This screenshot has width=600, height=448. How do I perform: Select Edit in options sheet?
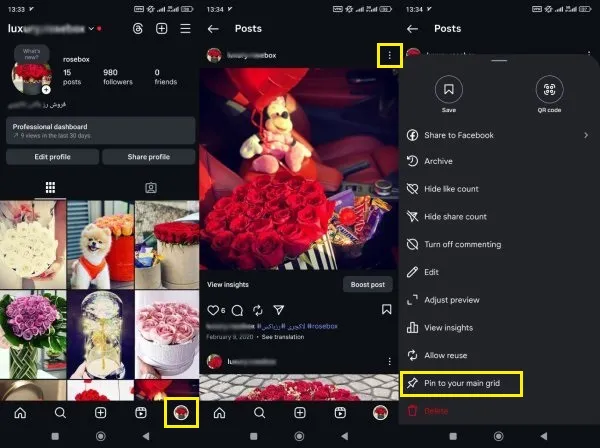coord(499,272)
